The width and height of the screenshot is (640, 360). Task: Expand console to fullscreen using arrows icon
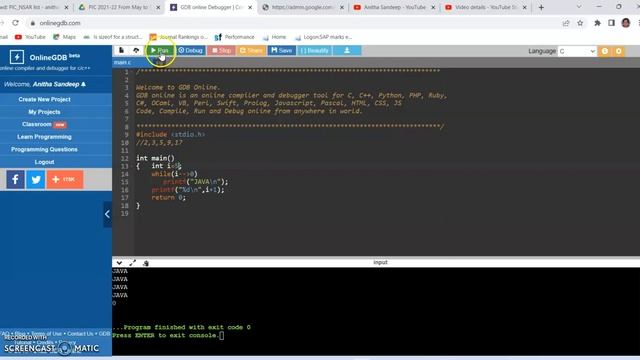point(133,263)
